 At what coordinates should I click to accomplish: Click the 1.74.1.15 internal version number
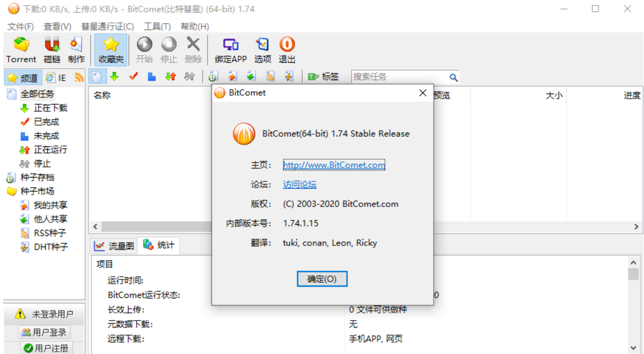(x=301, y=223)
